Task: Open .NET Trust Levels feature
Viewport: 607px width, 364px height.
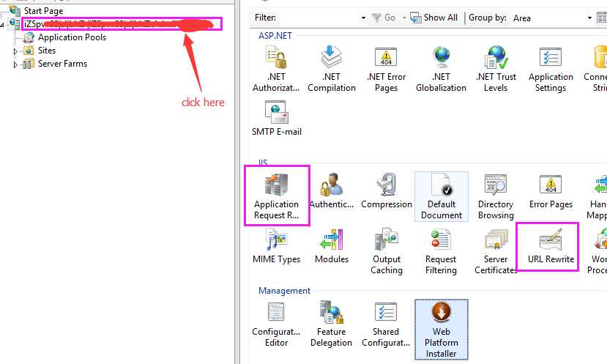Action: [x=496, y=69]
